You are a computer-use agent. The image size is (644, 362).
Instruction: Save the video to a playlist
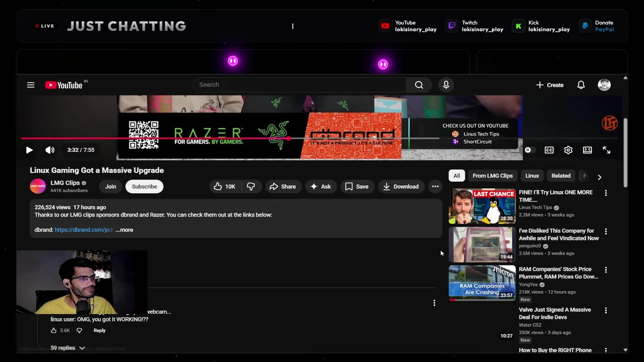tap(357, 187)
